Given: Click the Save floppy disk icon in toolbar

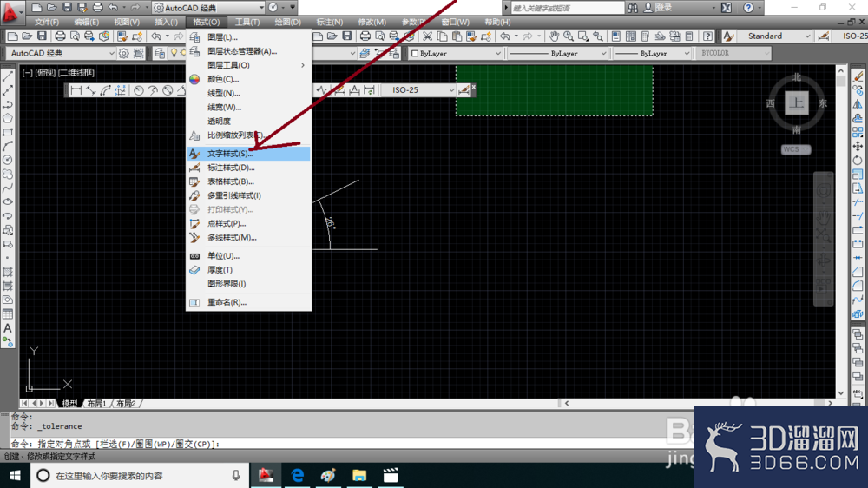Looking at the screenshot, I should click(x=42, y=36).
